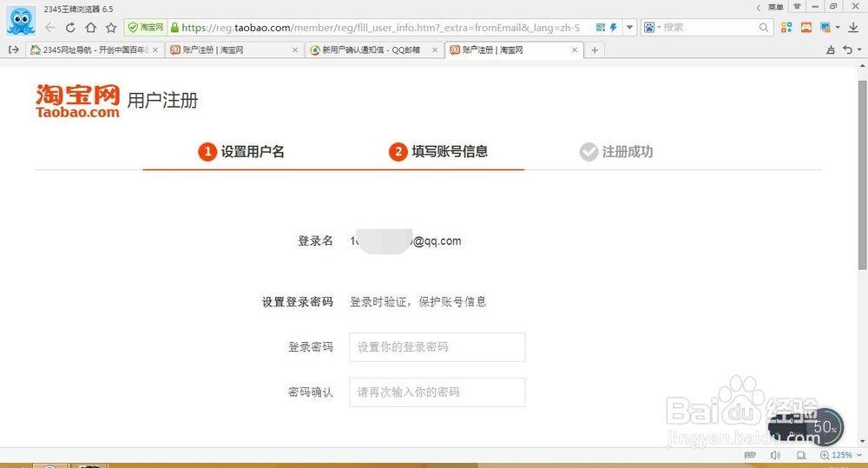Click the green padlock security icon

click(x=174, y=27)
